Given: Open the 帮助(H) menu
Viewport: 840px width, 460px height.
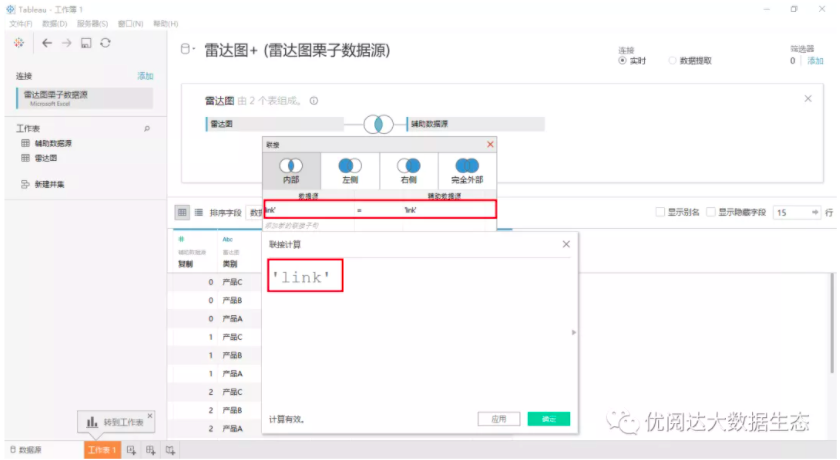Looking at the screenshot, I should coord(166,24).
